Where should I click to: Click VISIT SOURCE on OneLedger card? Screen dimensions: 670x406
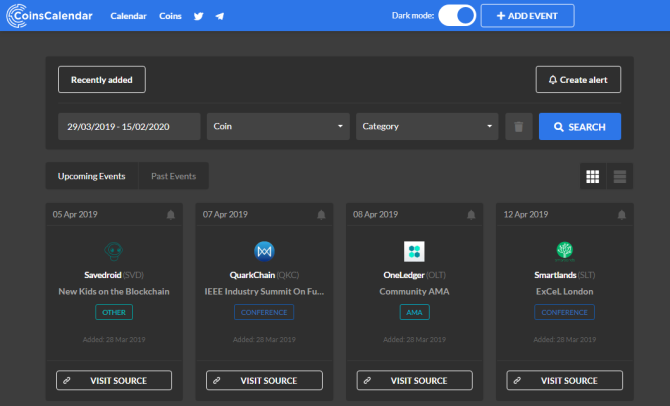point(414,380)
